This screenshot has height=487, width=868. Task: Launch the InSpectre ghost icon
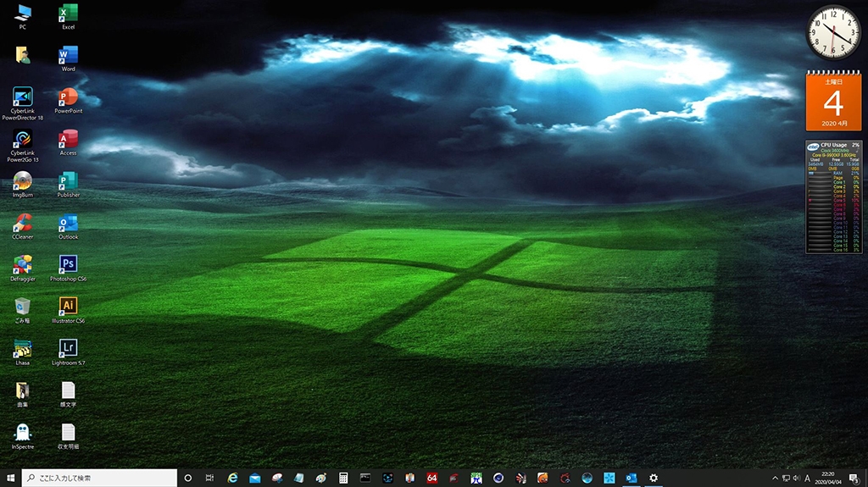click(x=23, y=436)
